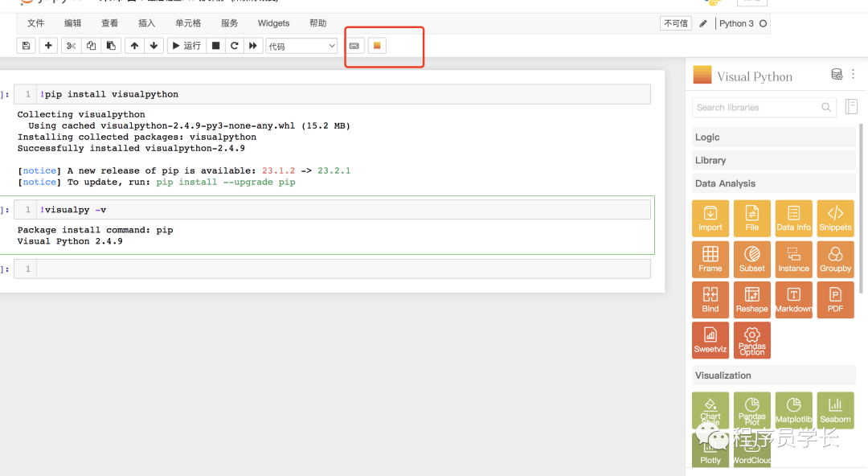Image resolution: width=868 pixels, height=476 pixels.
Task: Click the Visual Python panel scrollbar
Action: click(x=861, y=207)
